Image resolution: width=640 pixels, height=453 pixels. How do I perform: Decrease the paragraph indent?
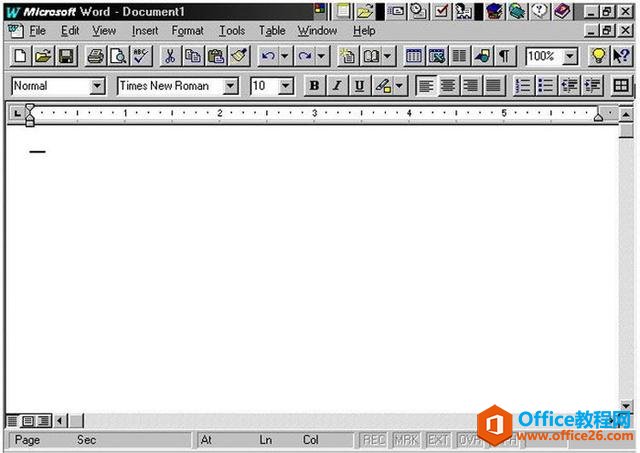click(x=569, y=86)
